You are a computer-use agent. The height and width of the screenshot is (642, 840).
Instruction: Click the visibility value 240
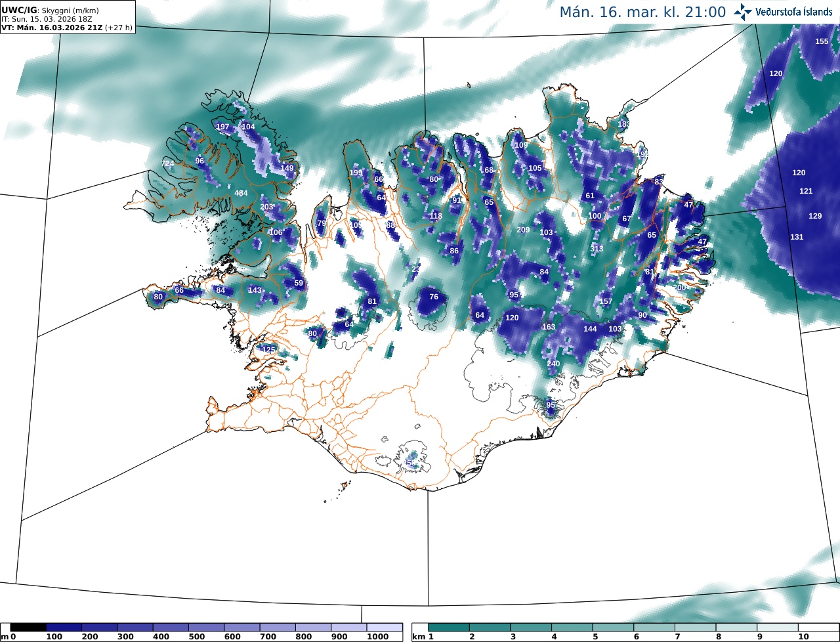point(553,364)
